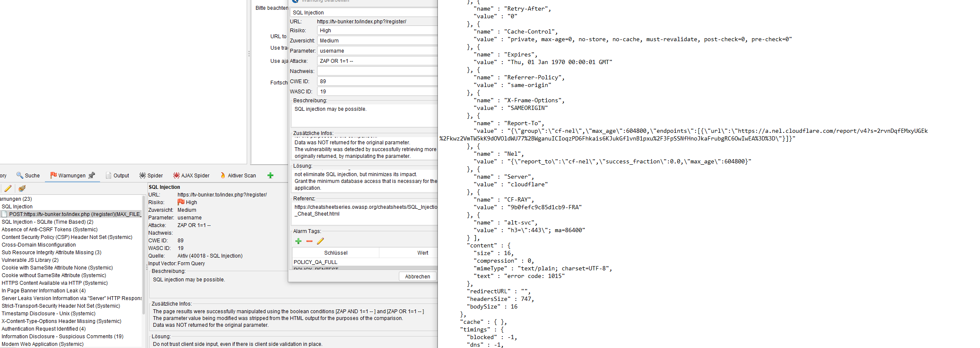980x348 pixels.
Task: Open the Risiko High dropdown
Action: point(377,31)
